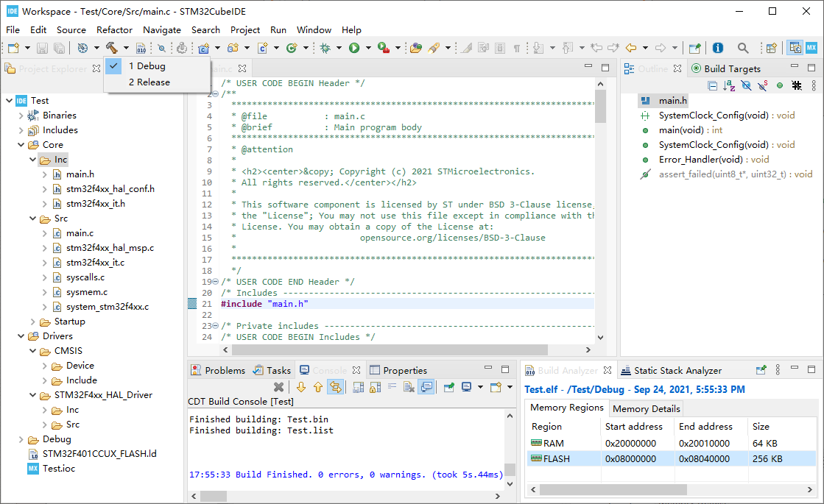The height and width of the screenshot is (504, 824).
Task: Click the Pin Console icon
Action: [448, 387]
